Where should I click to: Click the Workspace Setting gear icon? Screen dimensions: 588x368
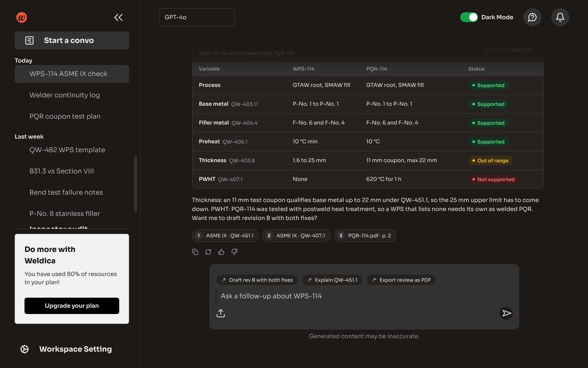pos(24,349)
